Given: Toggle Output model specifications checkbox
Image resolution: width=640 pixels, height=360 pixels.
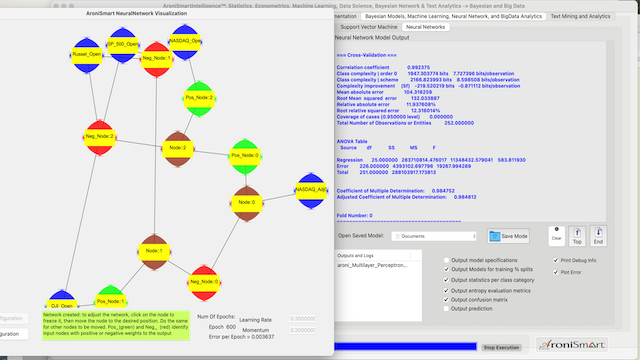Looking at the screenshot, I should (x=447, y=260).
